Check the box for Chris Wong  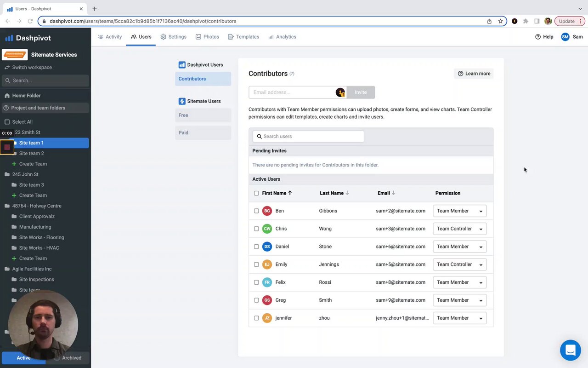pos(256,229)
